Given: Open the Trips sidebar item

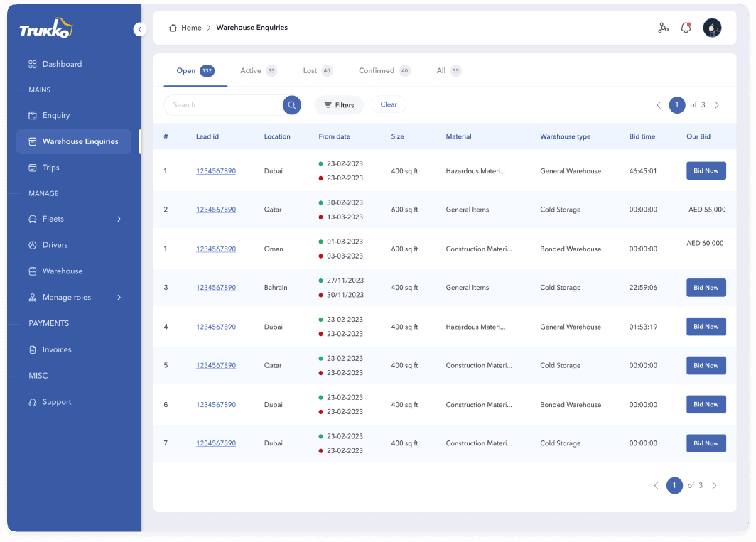Looking at the screenshot, I should 50,168.
